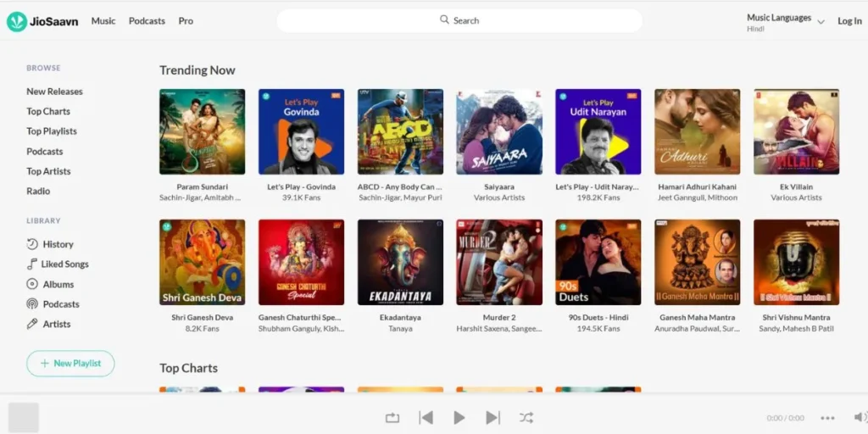This screenshot has width=868, height=434.
Task: Click the search magnifier icon
Action: coord(444,20)
